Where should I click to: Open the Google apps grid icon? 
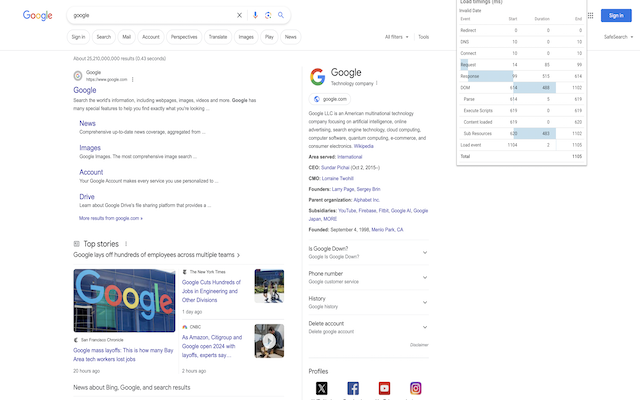point(590,16)
